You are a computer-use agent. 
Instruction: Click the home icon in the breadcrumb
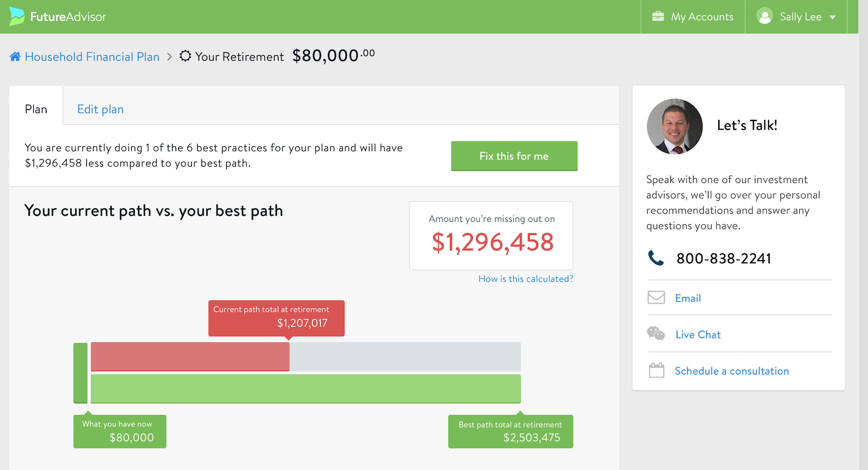tap(15, 55)
